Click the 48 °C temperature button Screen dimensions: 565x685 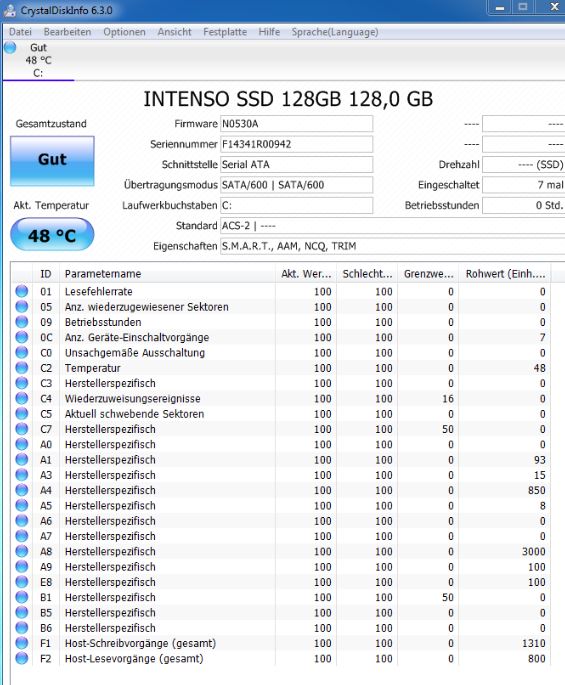coord(52,235)
